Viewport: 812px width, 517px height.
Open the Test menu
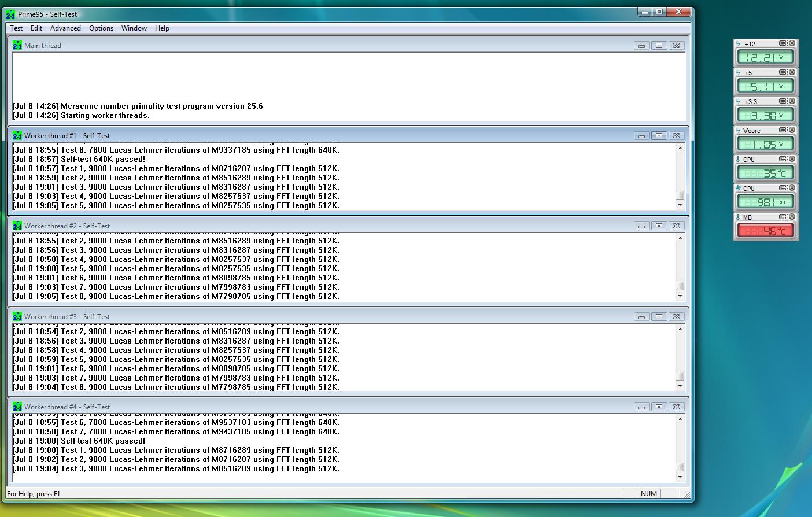[16, 28]
